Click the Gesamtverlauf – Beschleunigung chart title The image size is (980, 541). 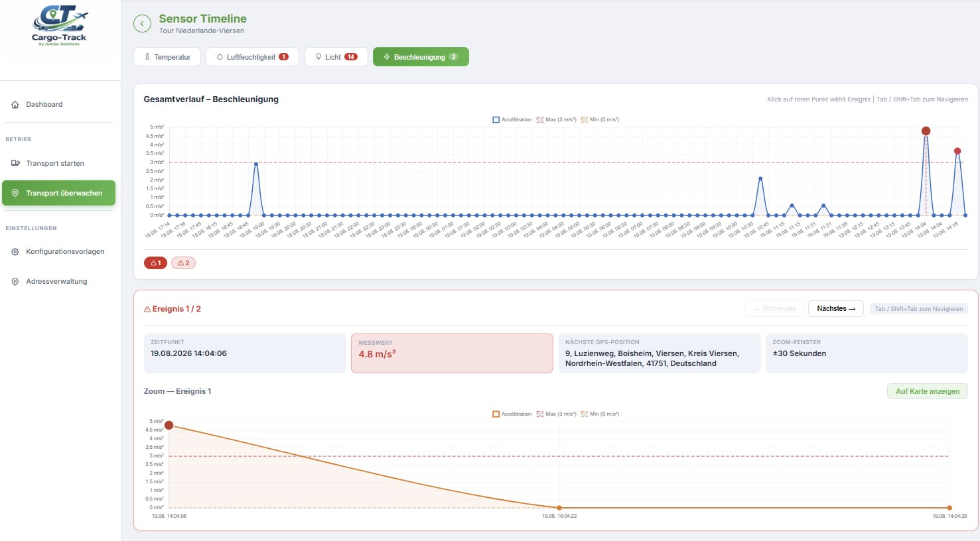point(211,99)
